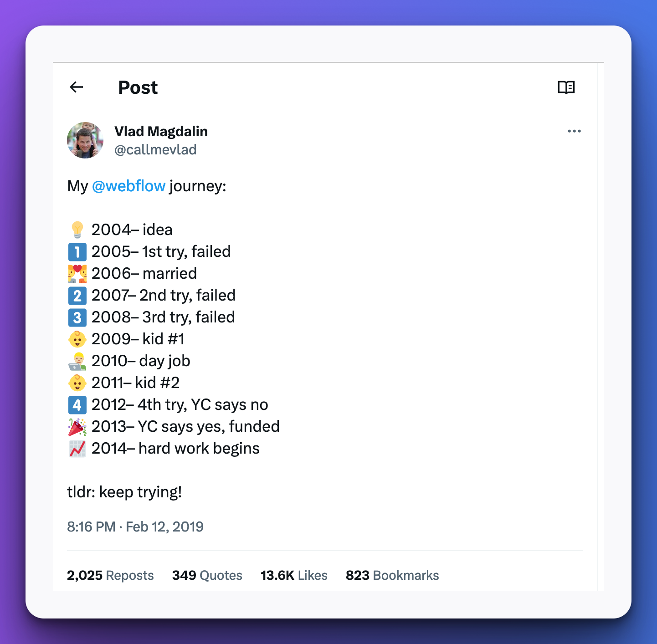Open the three-dot more options menu
657x644 pixels.
(574, 131)
